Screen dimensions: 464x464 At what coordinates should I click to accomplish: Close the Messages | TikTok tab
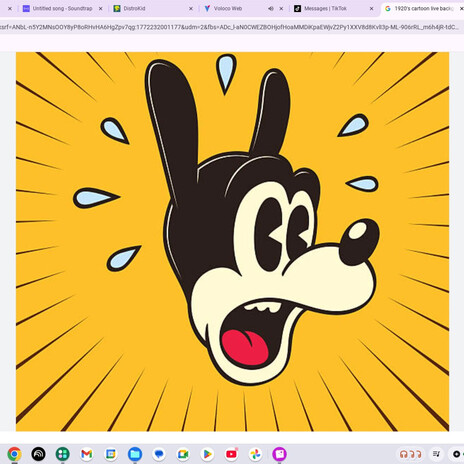click(x=371, y=9)
